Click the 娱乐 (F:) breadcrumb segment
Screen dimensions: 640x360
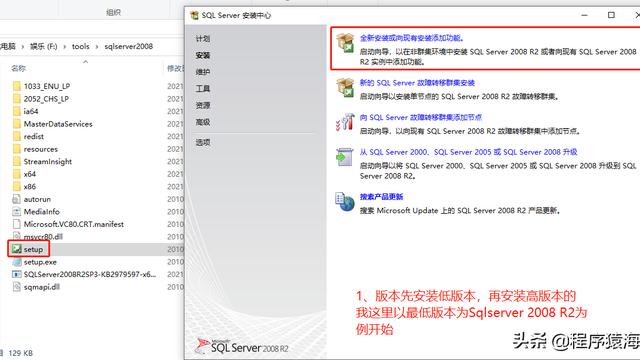point(43,47)
